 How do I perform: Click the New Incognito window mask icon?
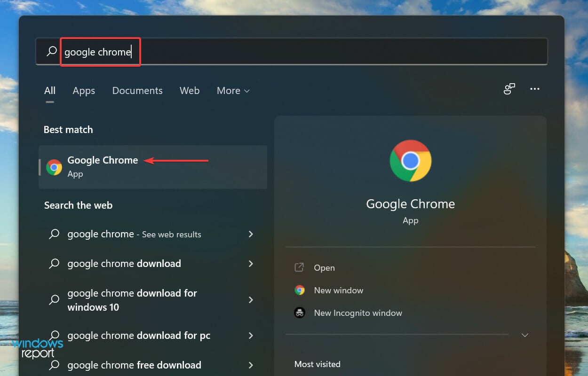click(300, 313)
